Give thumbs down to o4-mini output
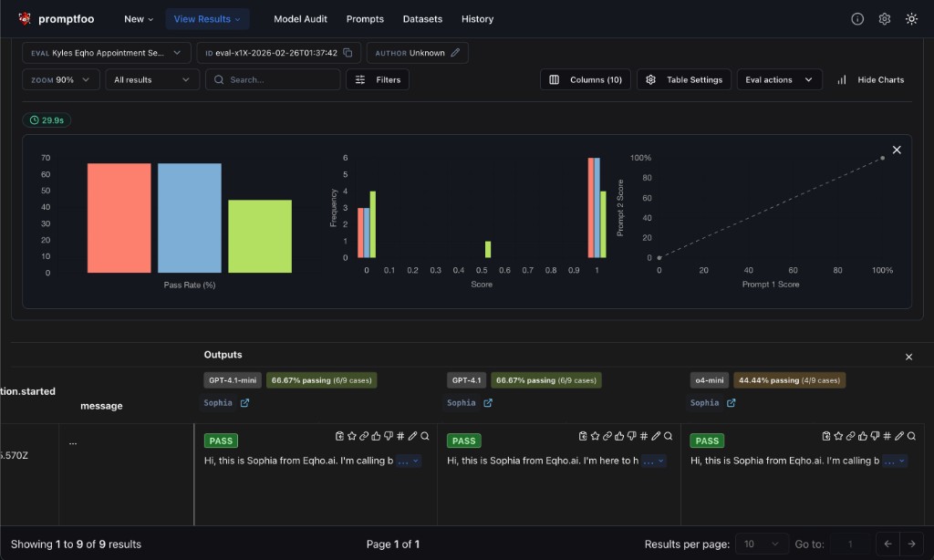This screenshot has width=934, height=560. click(875, 437)
